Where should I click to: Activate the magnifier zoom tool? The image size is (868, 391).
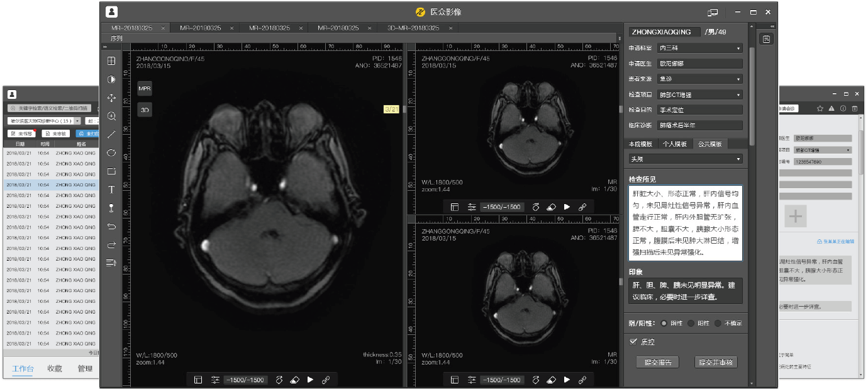(x=111, y=116)
